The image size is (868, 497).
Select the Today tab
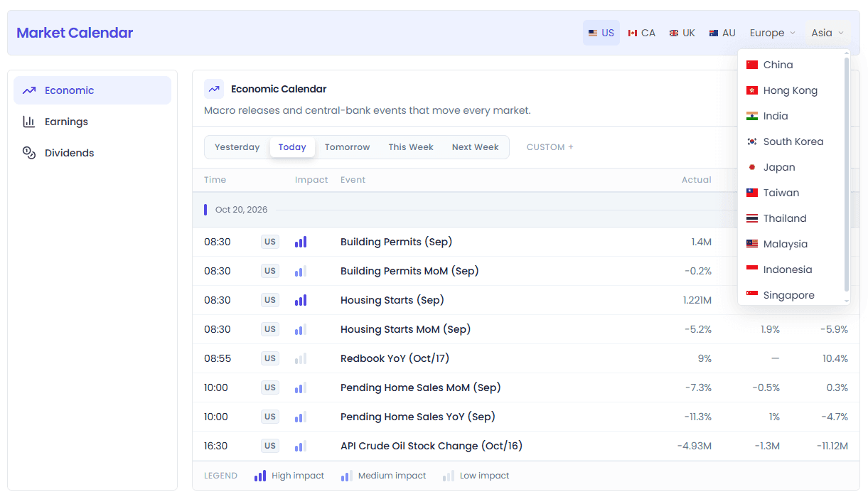click(292, 147)
